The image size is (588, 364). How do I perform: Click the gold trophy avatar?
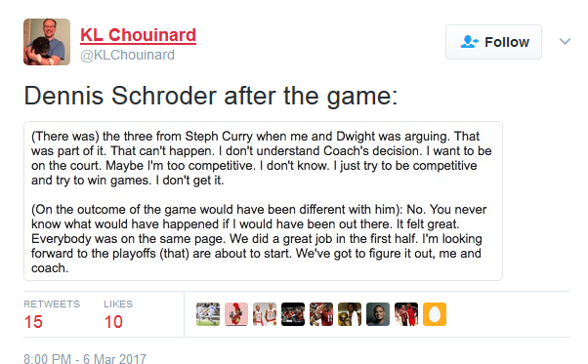click(350, 314)
